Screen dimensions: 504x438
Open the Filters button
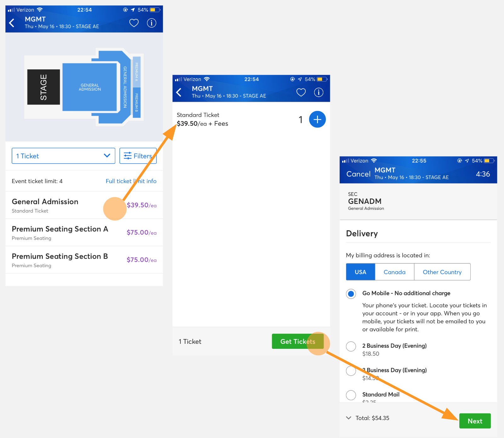point(138,156)
